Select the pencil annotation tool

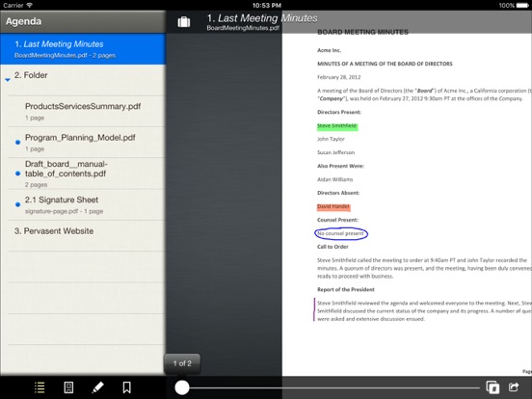pos(97,387)
